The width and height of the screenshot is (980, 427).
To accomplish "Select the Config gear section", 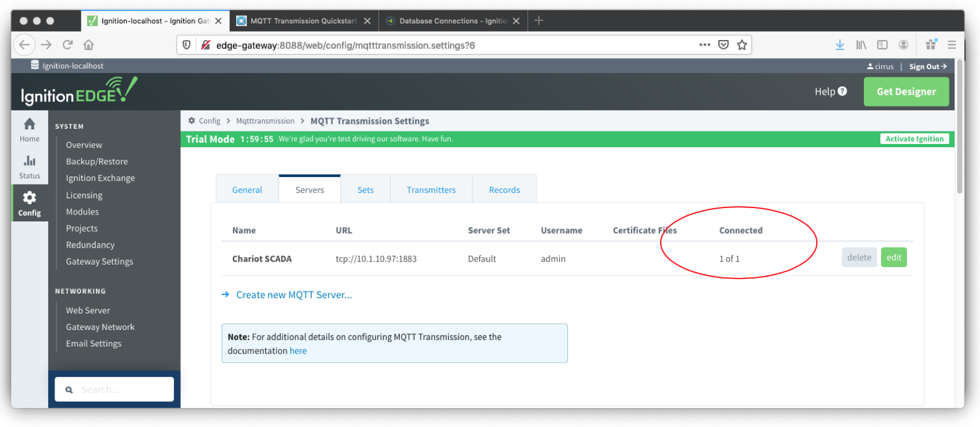I will (x=29, y=204).
